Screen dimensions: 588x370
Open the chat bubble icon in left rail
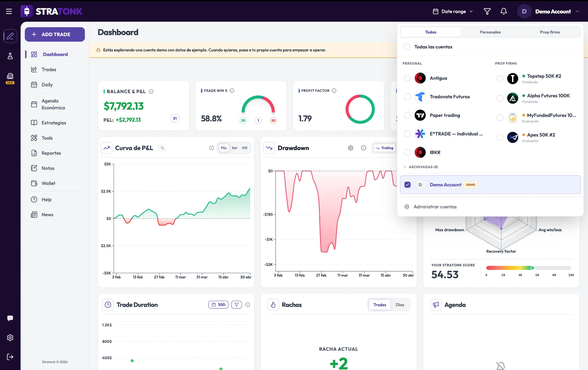(x=10, y=318)
